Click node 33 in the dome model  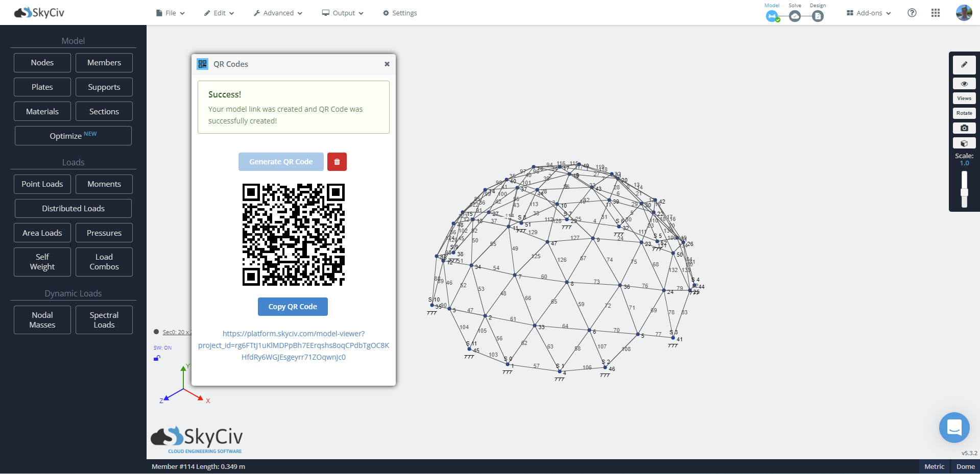[x=535, y=326]
